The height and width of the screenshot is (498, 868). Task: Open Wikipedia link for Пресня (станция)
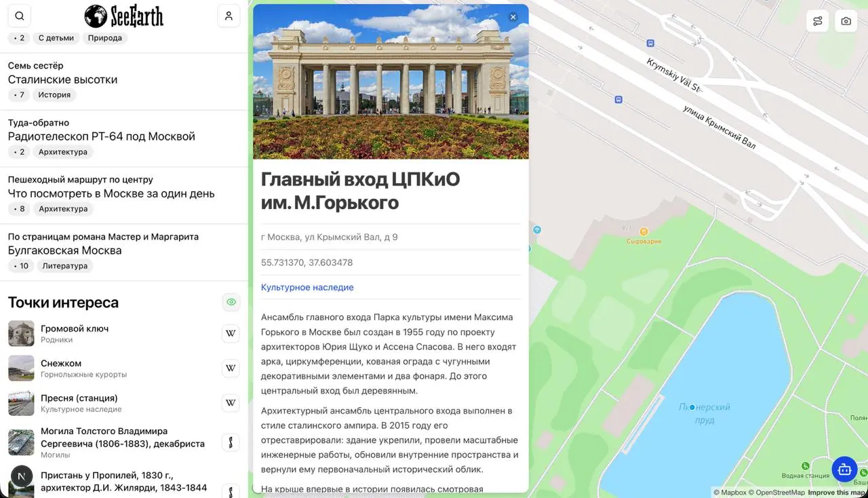pos(231,403)
